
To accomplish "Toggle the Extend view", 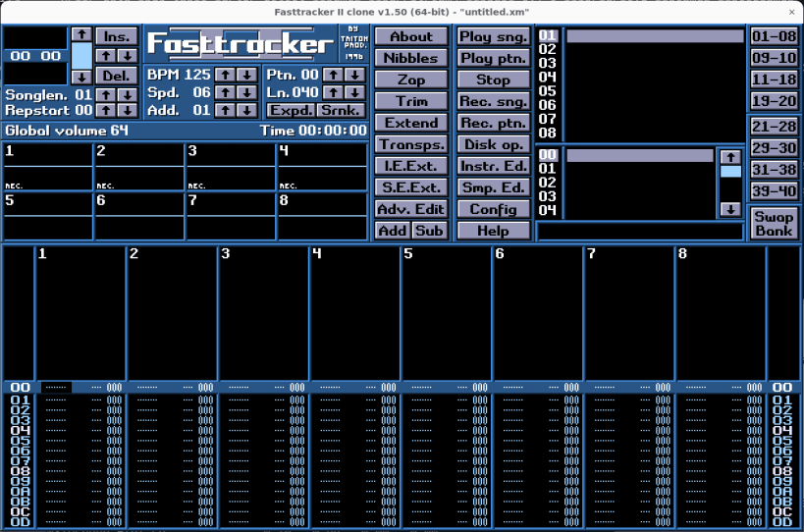I will (411, 123).
